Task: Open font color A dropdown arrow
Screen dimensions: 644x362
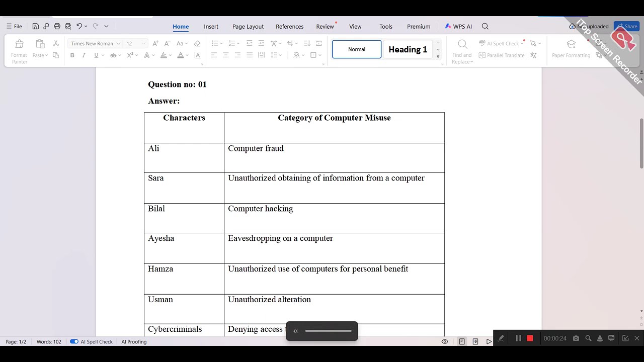Action: coord(187,55)
